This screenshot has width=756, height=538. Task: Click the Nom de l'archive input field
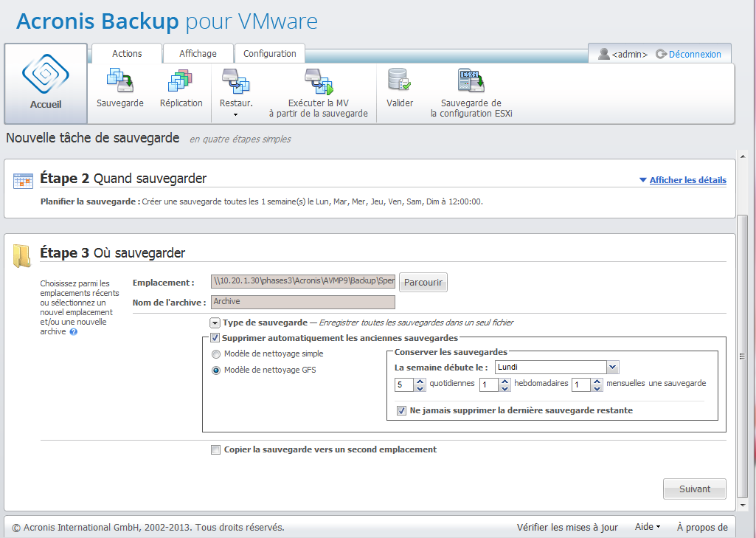[302, 302]
